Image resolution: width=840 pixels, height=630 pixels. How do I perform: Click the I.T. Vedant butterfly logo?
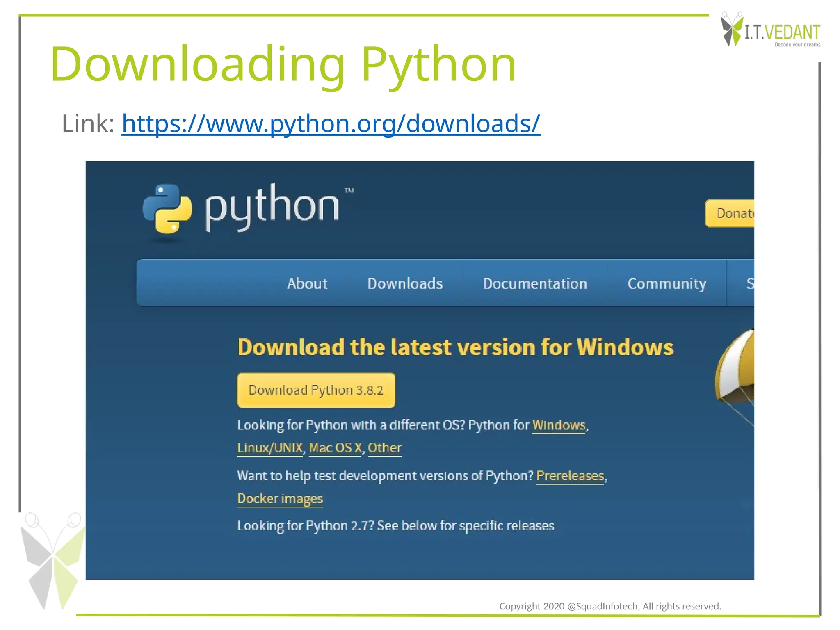tap(732, 30)
